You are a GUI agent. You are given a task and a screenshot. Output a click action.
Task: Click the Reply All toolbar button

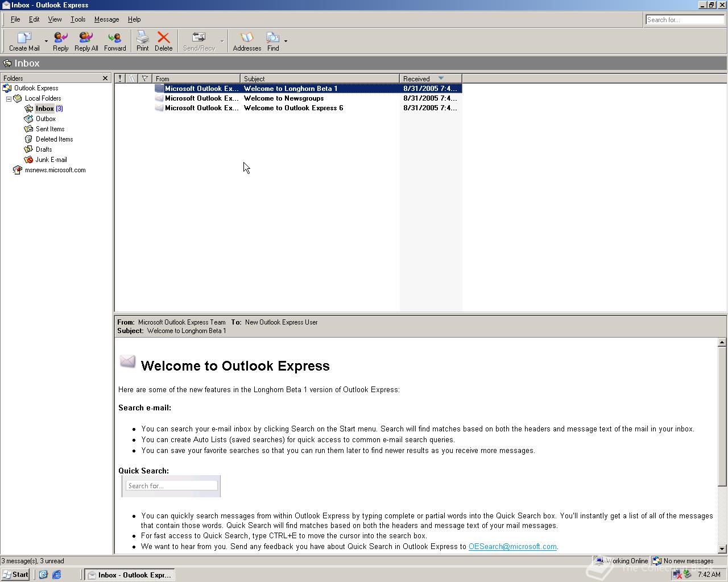click(x=86, y=41)
